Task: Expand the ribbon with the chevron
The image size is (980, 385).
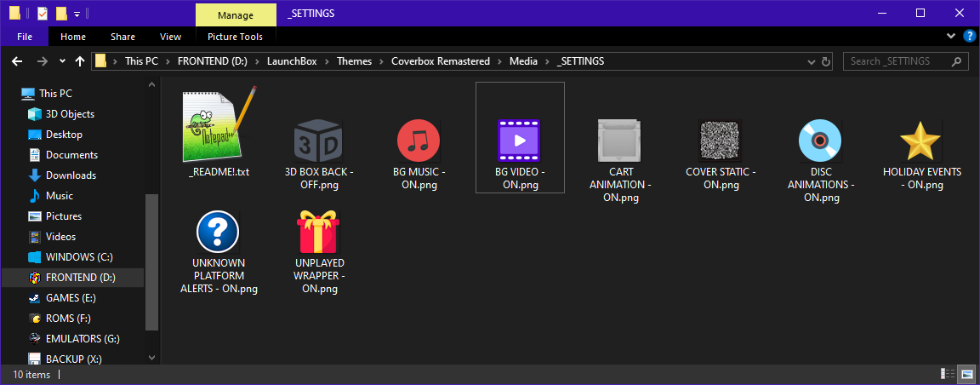Action: [x=950, y=37]
